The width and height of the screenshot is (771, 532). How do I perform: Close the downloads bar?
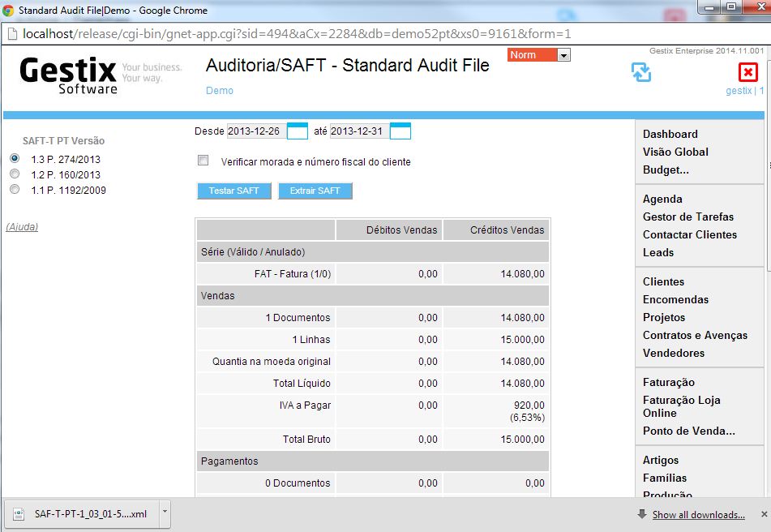pos(764,514)
